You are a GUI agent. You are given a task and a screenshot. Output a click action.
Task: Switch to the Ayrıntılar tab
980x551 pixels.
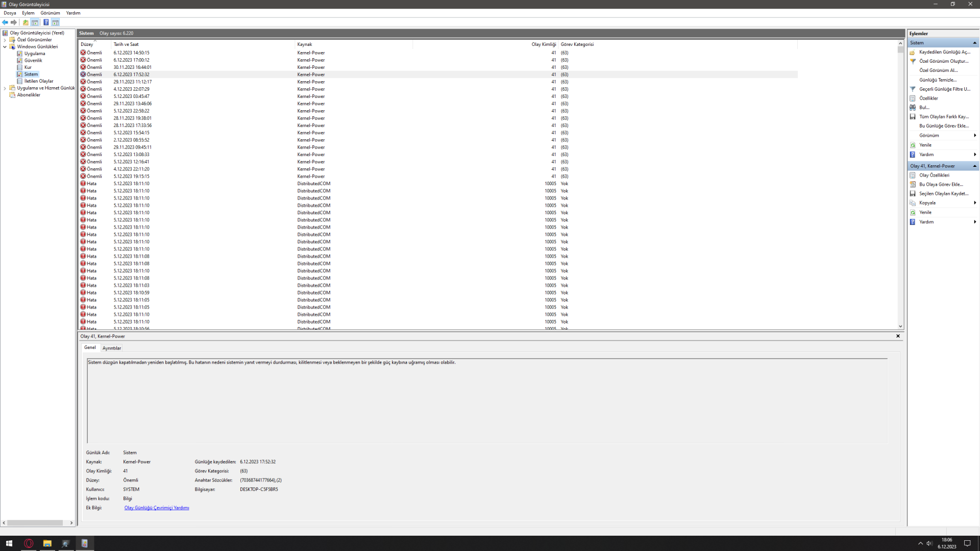pos(111,348)
